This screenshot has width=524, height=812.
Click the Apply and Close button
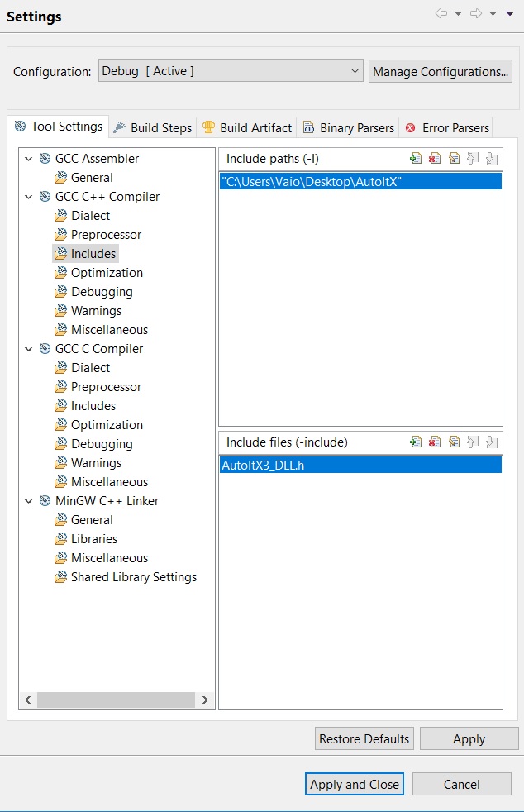click(355, 784)
